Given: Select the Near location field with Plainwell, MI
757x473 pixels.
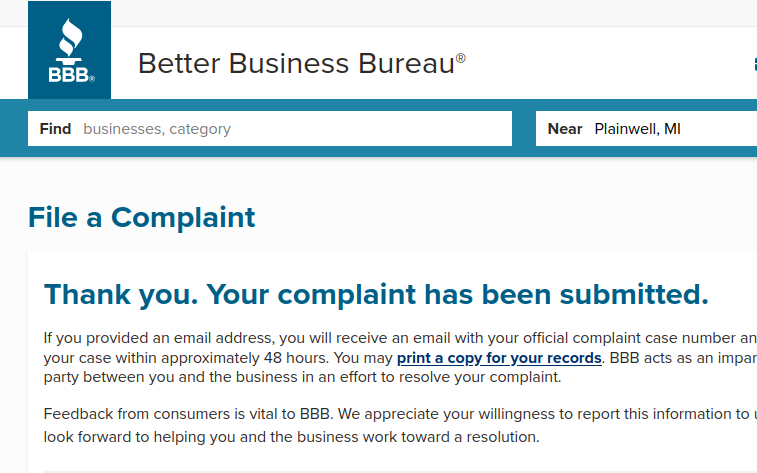Looking at the screenshot, I should (646, 128).
